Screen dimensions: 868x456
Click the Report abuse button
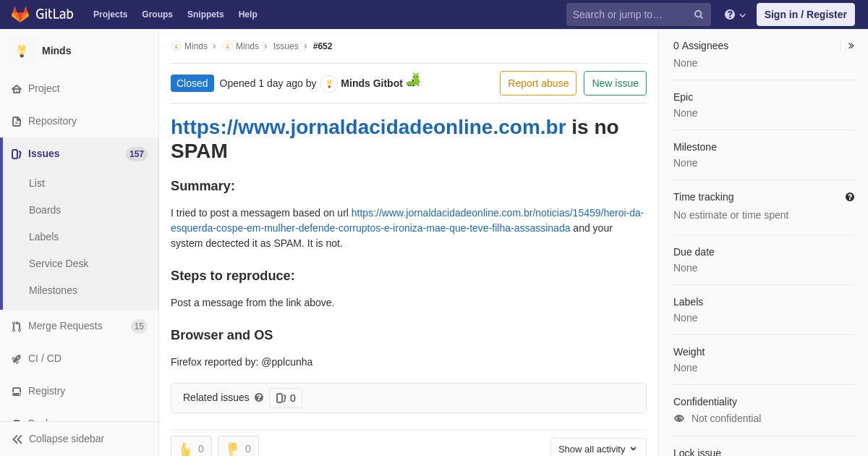pyautogui.click(x=538, y=83)
